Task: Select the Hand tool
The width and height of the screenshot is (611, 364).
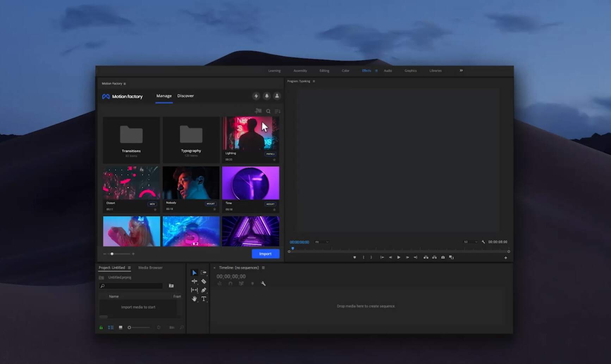Action: click(194, 299)
